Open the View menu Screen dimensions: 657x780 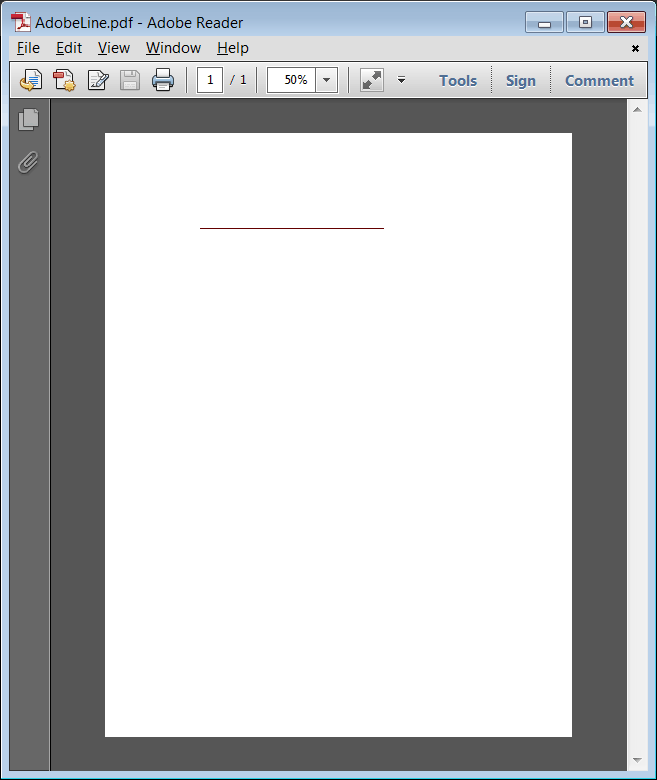click(x=114, y=48)
